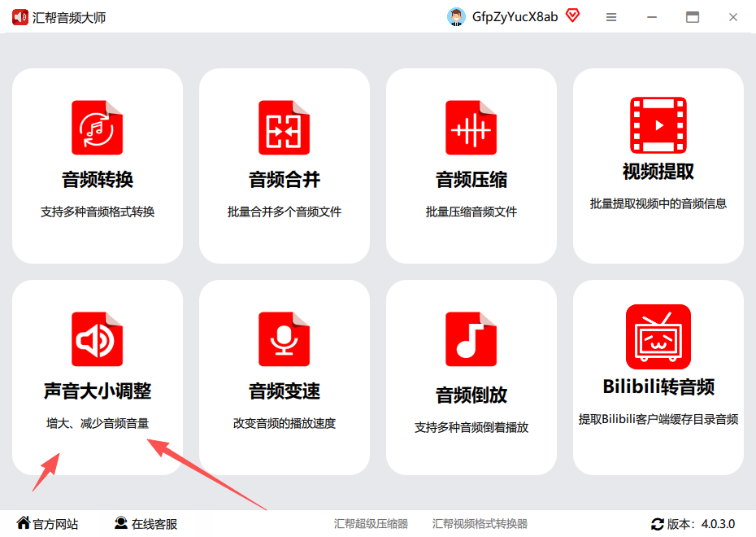Open 汇帮超级压缩器 link in footer
The height and width of the screenshot is (537, 756).
(x=371, y=523)
